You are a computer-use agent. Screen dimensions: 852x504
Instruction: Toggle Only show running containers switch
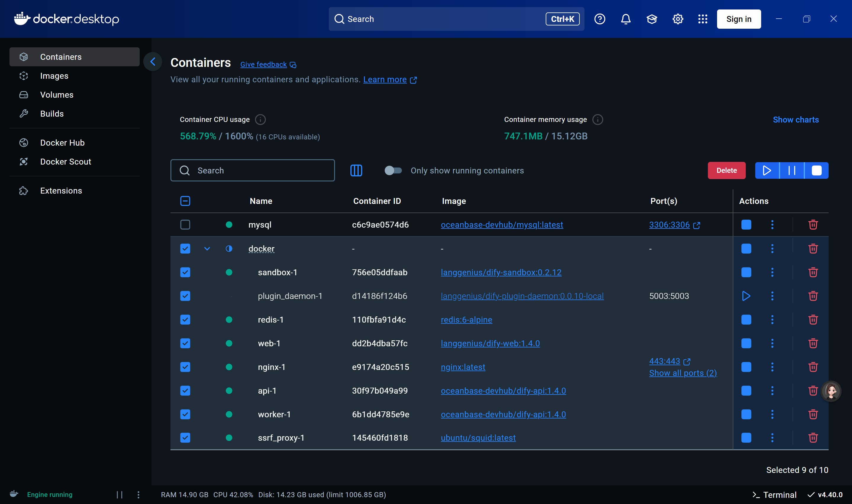pyautogui.click(x=393, y=170)
